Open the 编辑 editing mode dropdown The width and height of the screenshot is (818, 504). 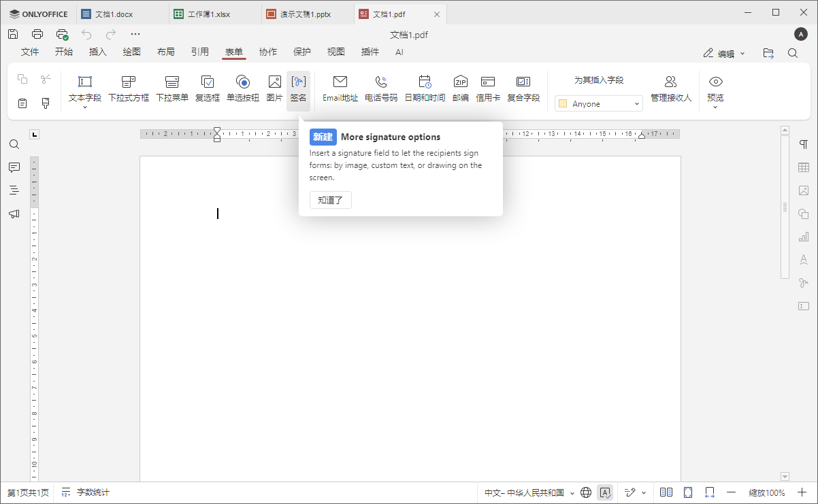724,53
